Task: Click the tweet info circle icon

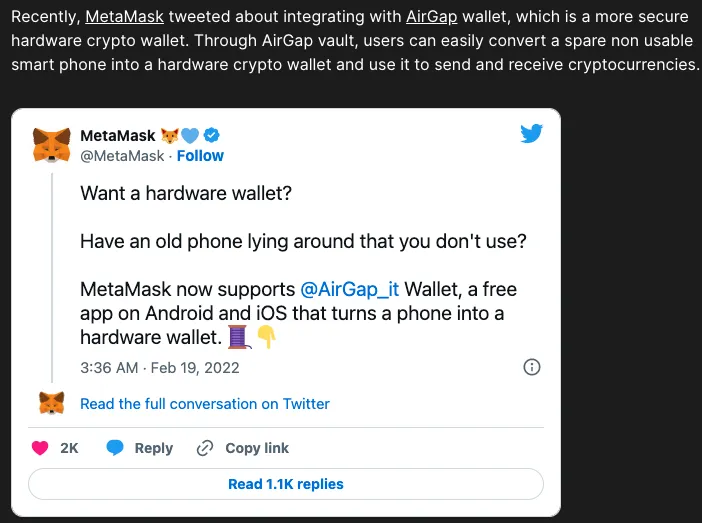Action: (x=532, y=367)
